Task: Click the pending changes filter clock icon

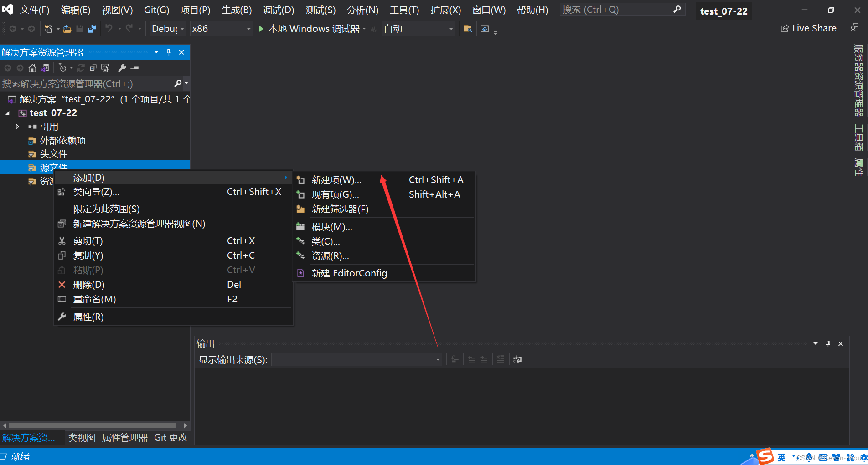Action: click(x=63, y=68)
